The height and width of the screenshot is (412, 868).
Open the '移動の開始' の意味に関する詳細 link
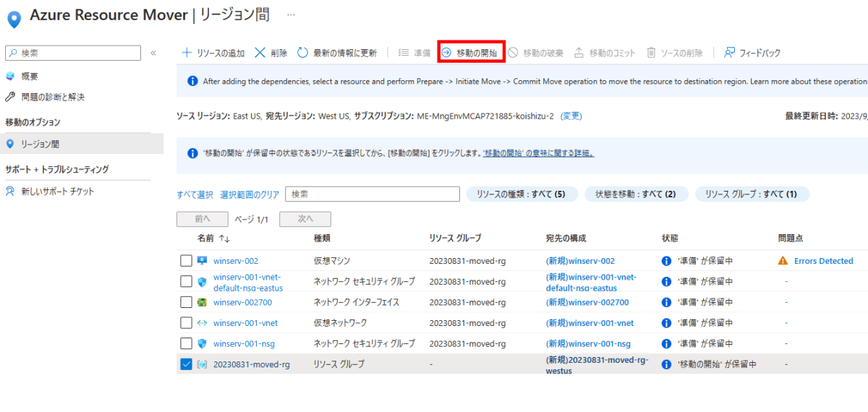pyautogui.click(x=538, y=153)
